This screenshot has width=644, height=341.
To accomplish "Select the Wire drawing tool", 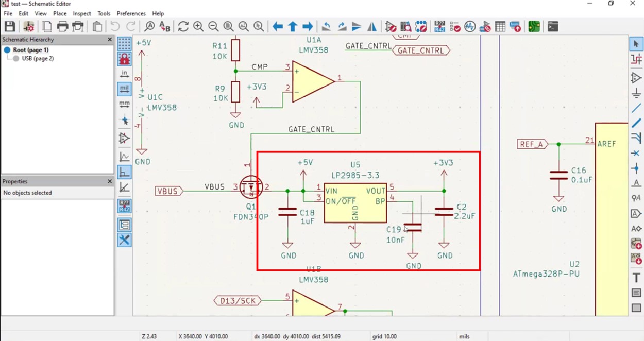I will pyautogui.click(x=636, y=109).
